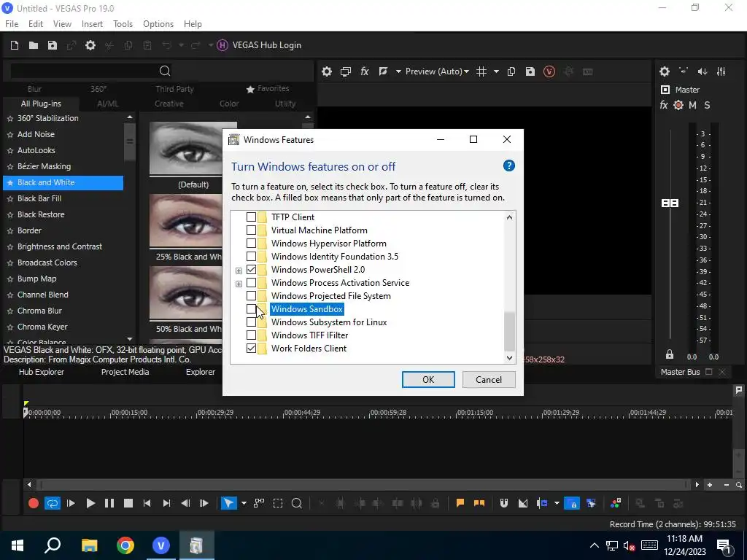Open Project Properties gear in main toolbar

pyautogui.click(x=90, y=45)
